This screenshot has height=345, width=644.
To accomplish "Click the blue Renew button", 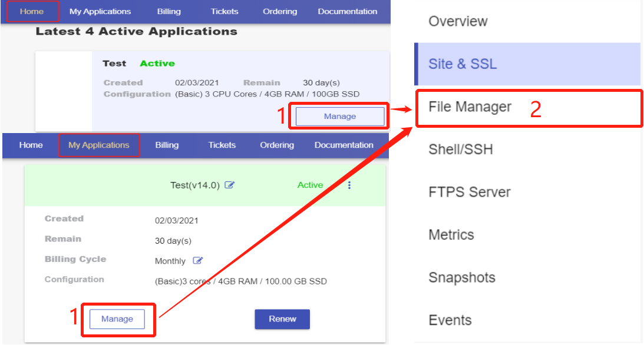I will coord(282,319).
